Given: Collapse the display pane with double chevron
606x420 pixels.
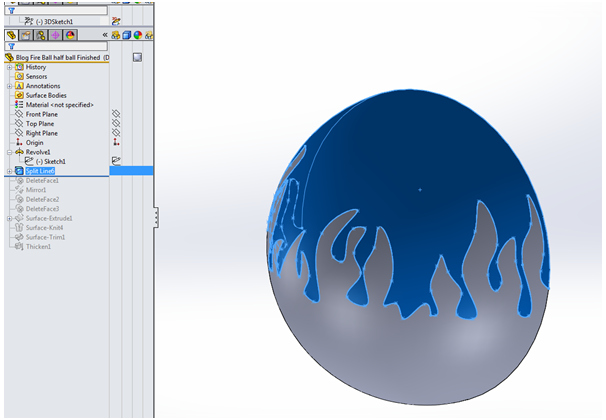Looking at the screenshot, I should 105,35.
